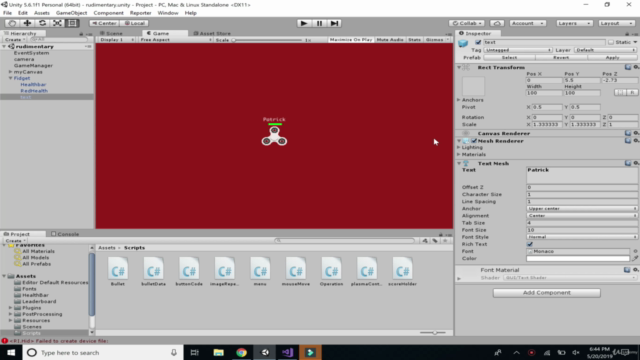Select the mouseMove script

click(296, 271)
